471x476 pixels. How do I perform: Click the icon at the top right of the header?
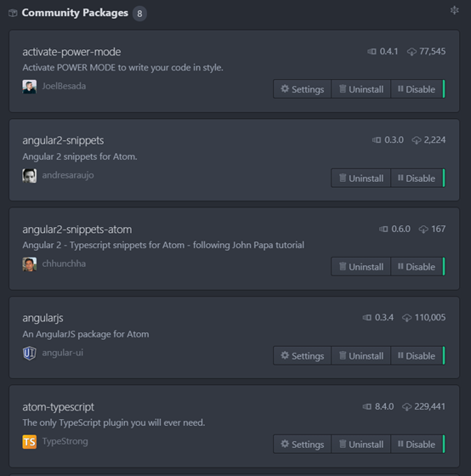tap(454, 10)
